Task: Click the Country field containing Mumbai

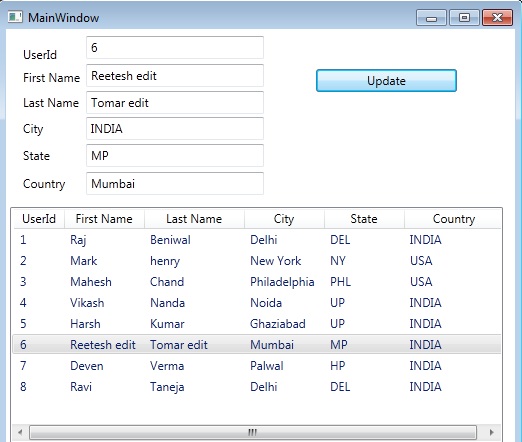Action: 175,184
